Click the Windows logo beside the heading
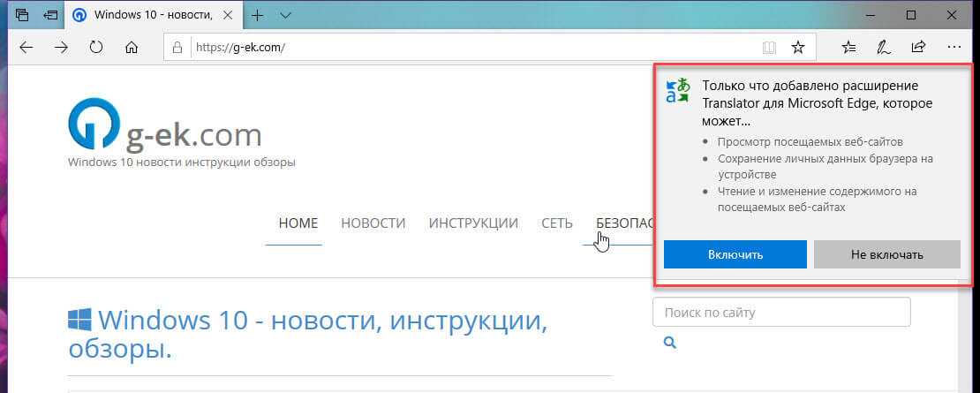The height and width of the screenshot is (393, 980). pos(80,320)
